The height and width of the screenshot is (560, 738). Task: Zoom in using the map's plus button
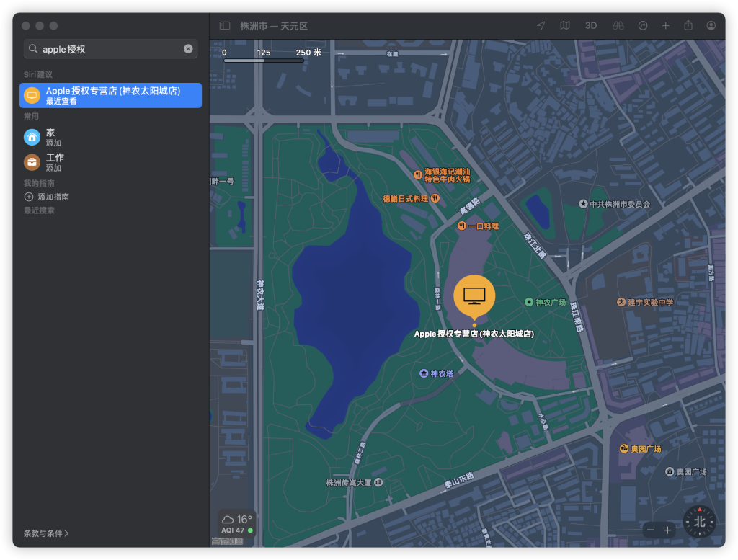[667, 530]
